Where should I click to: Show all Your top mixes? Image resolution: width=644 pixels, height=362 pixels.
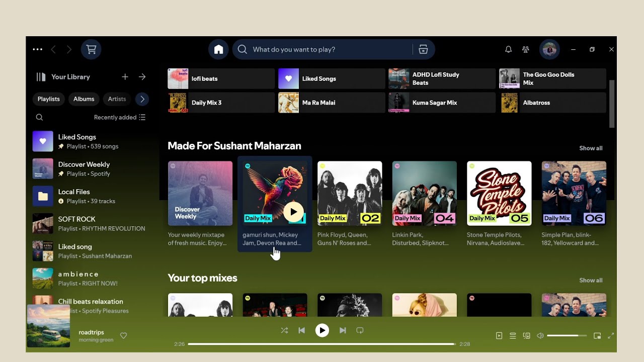[591, 281]
